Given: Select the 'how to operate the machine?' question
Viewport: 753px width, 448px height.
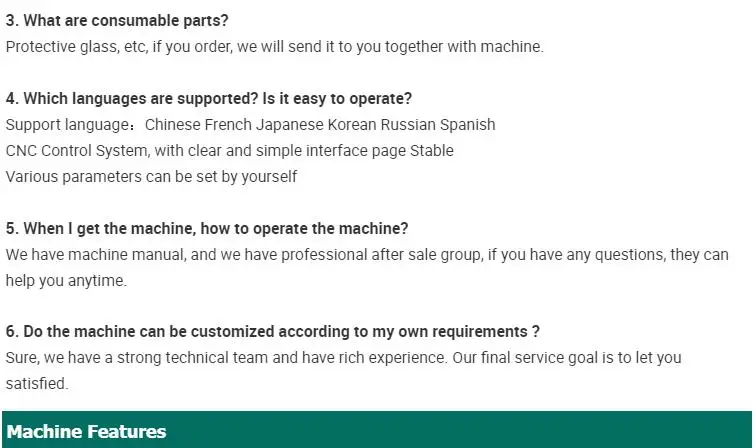Looking at the screenshot, I should coord(207,229).
